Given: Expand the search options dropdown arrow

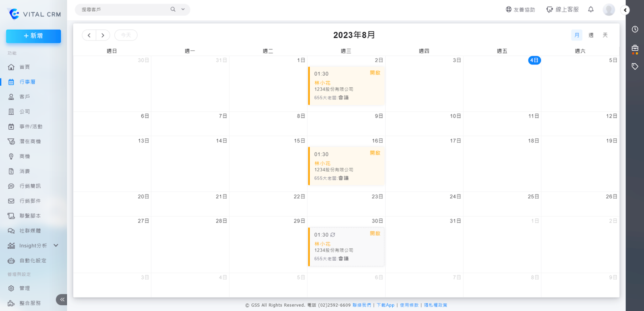Looking at the screenshot, I should click(x=183, y=9).
